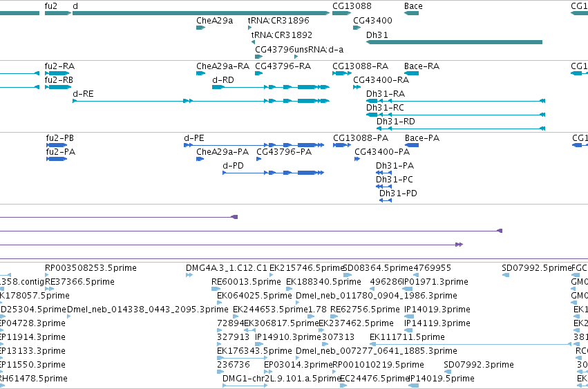Click RE60013.5prime EST label
This screenshot has width=588, height=389.
246,282
